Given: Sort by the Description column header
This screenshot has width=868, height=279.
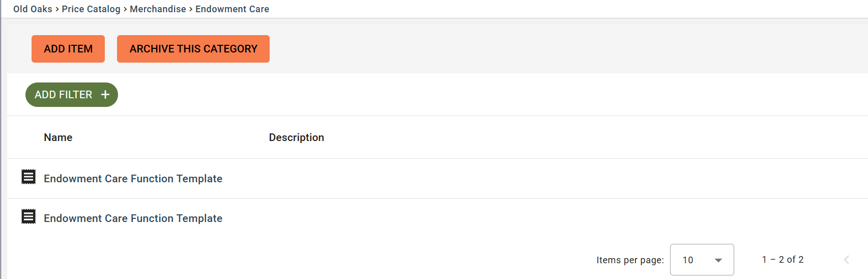Looking at the screenshot, I should tap(297, 137).
